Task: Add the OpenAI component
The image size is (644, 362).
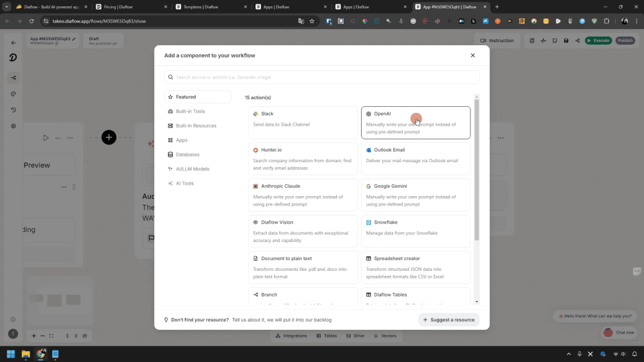Action: tap(416, 123)
